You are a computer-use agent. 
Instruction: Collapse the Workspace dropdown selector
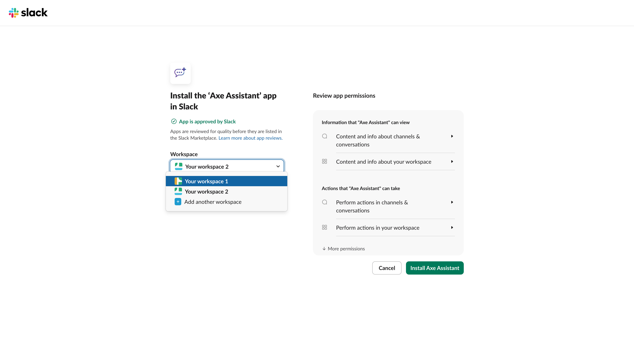pyautogui.click(x=278, y=166)
